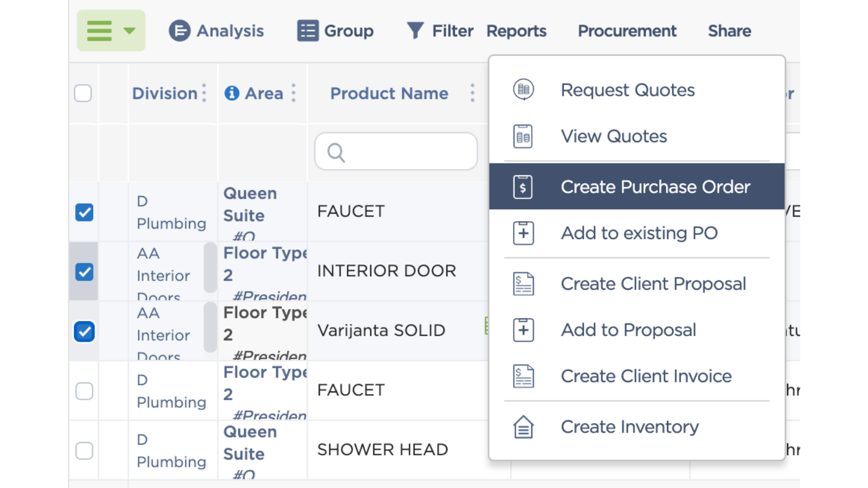Image resolution: width=868 pixels, height=488 pixels.
Task: Click the scrollbar in INTERIOR DOOR division cell
Action: [x=210, y=267]
